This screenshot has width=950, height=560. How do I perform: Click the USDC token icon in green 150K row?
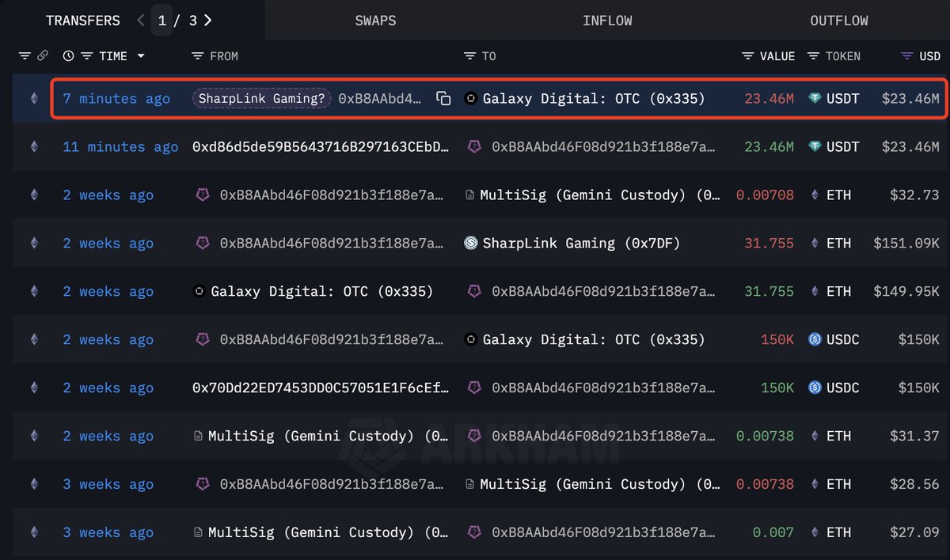[815, 388]
